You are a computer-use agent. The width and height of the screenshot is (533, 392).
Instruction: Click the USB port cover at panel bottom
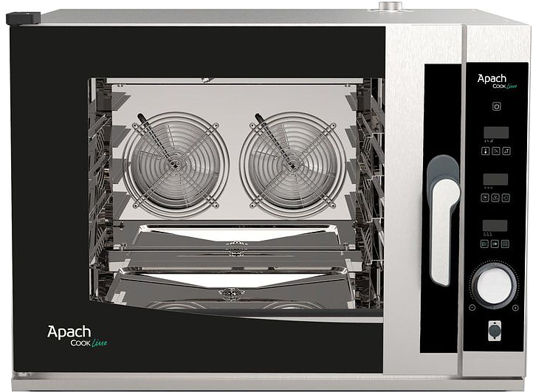(x=495, y=331)
